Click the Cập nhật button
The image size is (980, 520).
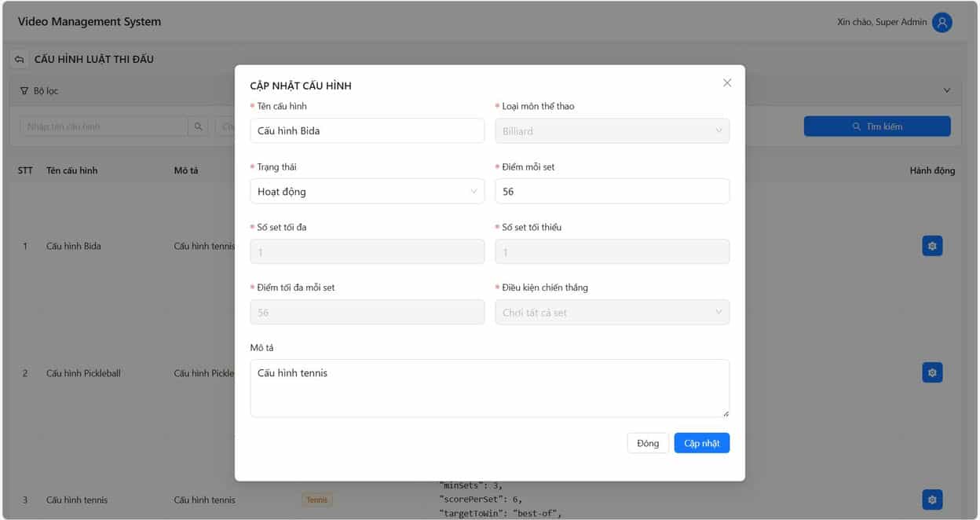(701, 443)
